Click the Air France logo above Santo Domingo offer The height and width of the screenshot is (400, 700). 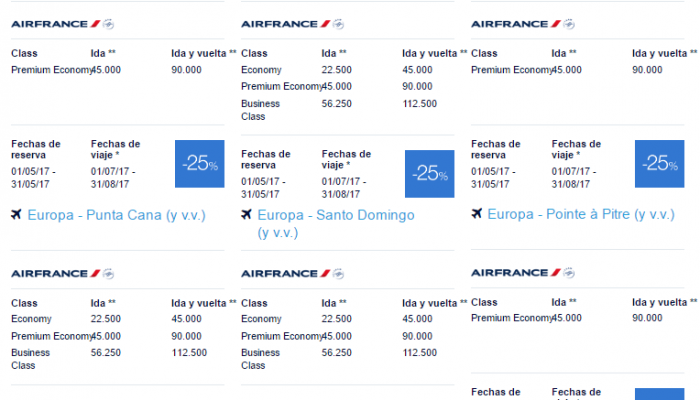292,24
